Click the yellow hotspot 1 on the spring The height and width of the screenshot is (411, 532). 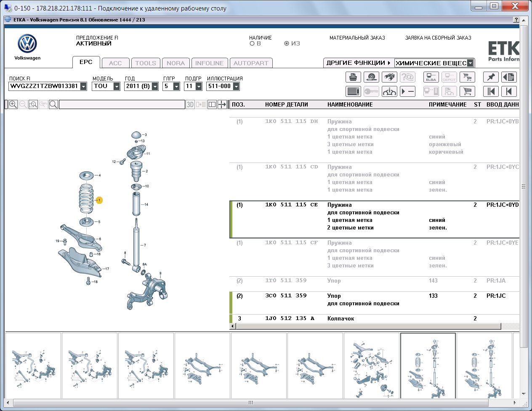pos(99,200)
